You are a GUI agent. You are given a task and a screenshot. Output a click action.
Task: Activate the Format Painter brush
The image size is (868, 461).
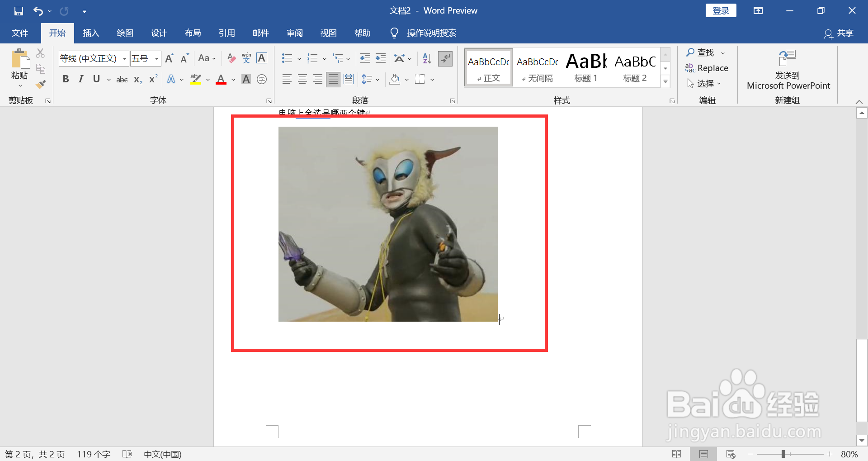click(41, 84)
